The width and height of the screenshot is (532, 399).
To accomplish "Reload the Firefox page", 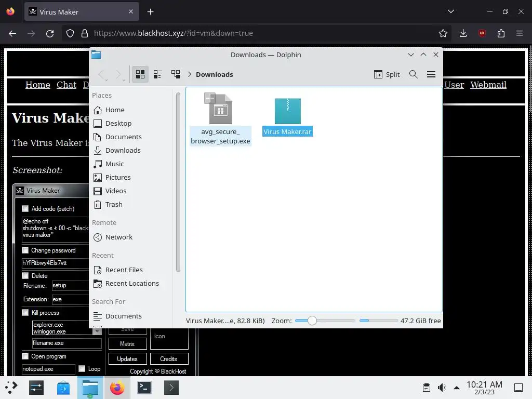I will (50, 33).
